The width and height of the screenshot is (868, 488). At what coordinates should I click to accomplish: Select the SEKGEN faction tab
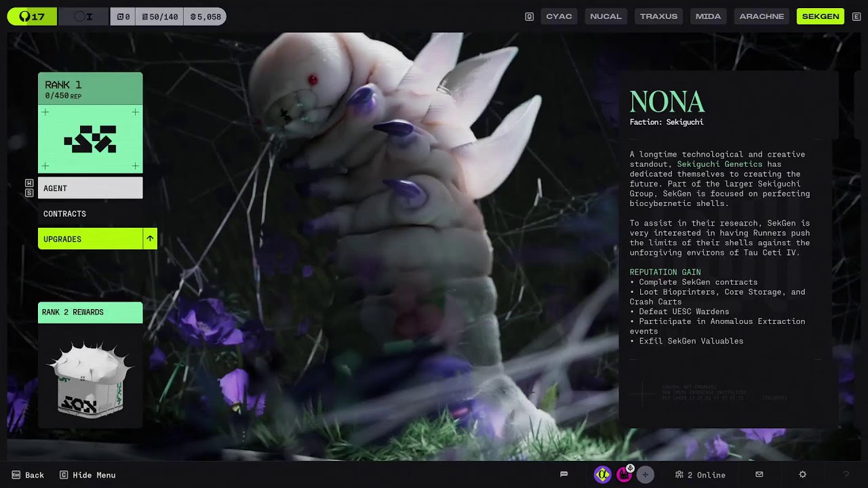[x=821, y=16]
